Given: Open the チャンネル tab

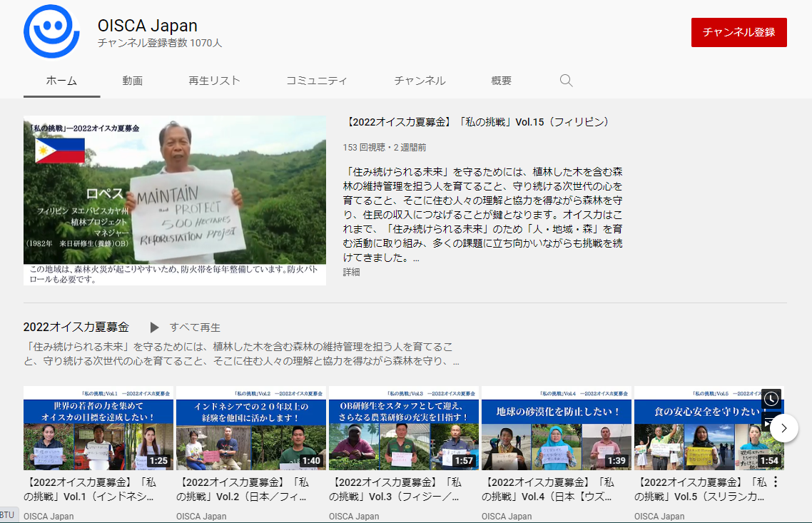Looking at the screenshot, I should click(419, 81).
